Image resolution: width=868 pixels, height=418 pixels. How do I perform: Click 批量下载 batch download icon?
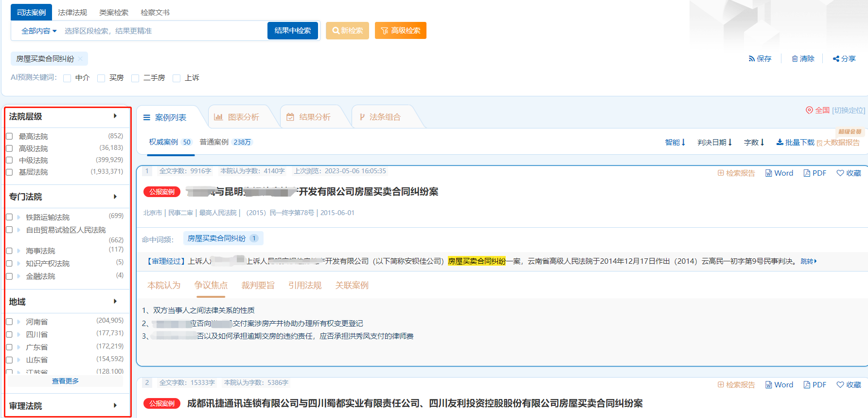tap(780, 143)
